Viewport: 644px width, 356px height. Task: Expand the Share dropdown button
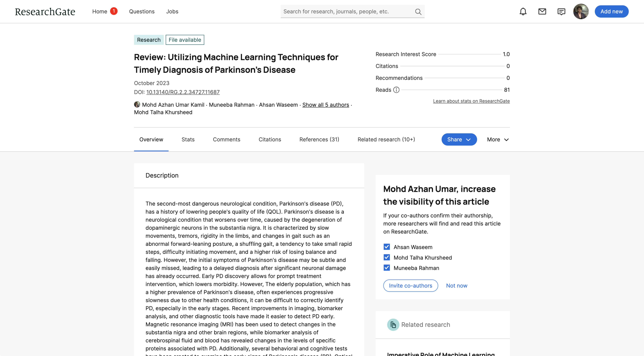(x=459, y=139)
